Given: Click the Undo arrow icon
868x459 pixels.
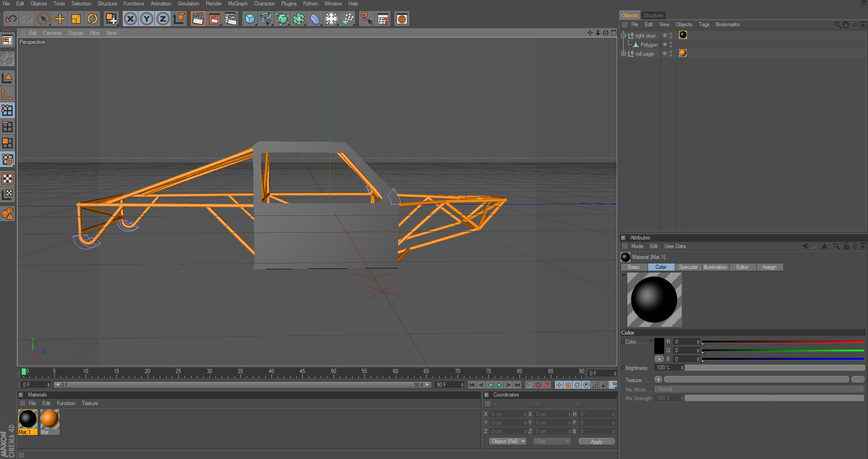Looking at the screenshot, I should 11,19.
